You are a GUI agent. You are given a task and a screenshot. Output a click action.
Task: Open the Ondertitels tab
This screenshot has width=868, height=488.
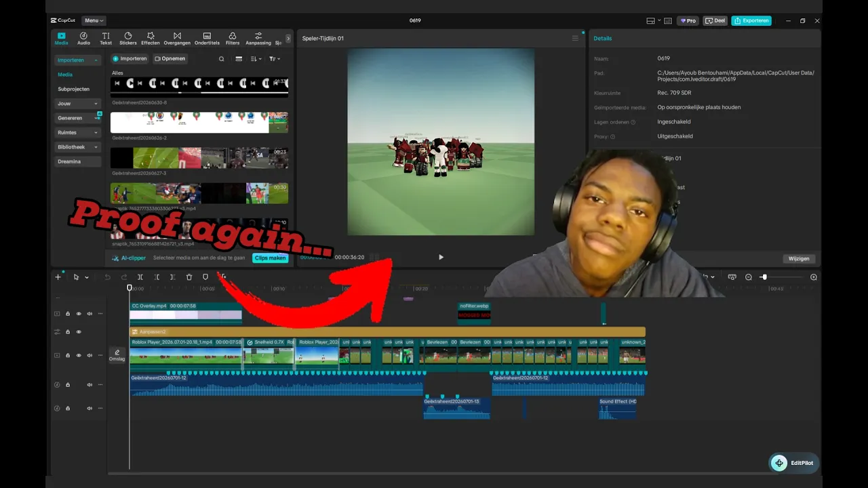[x=207, y=39]
